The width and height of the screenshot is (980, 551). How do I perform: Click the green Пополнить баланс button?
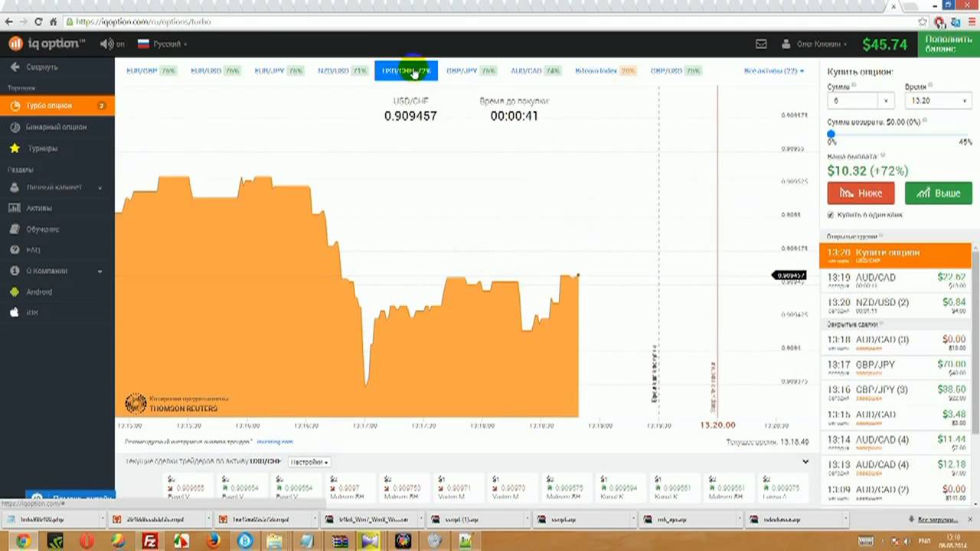(x=949, y=44)
